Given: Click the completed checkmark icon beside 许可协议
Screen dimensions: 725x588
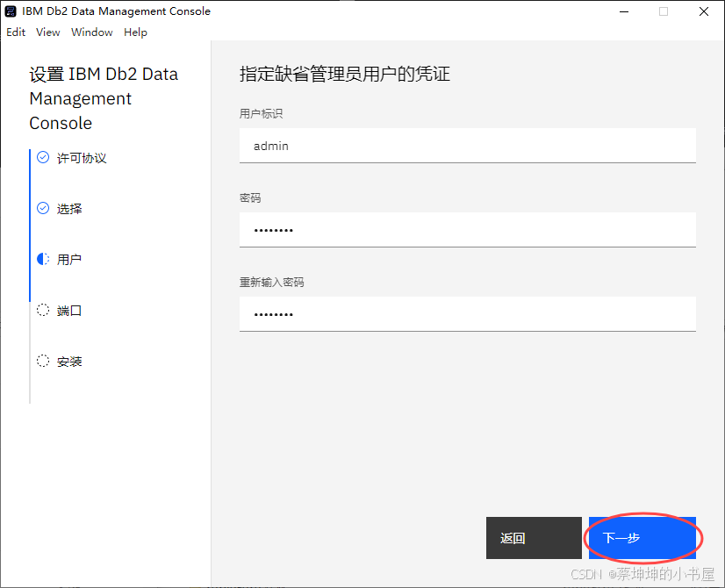Looking at the screenshot, I should pyautogui.click(x=43, y=158).
